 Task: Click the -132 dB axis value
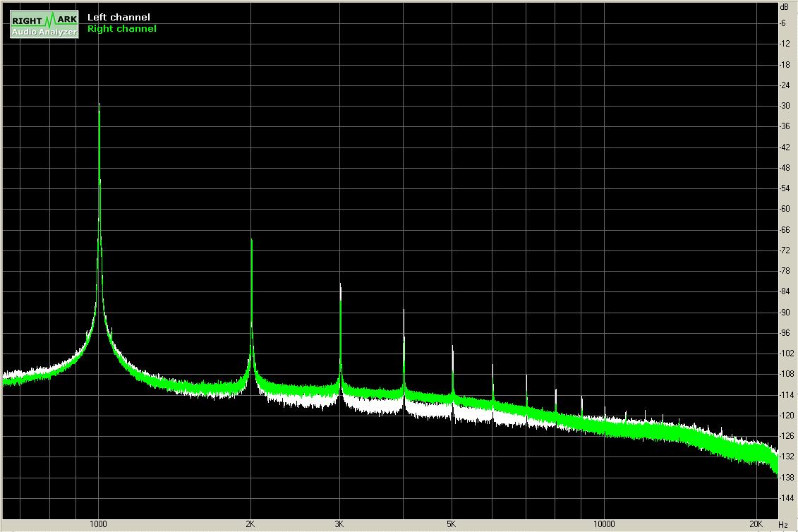(x=787, y=457)
